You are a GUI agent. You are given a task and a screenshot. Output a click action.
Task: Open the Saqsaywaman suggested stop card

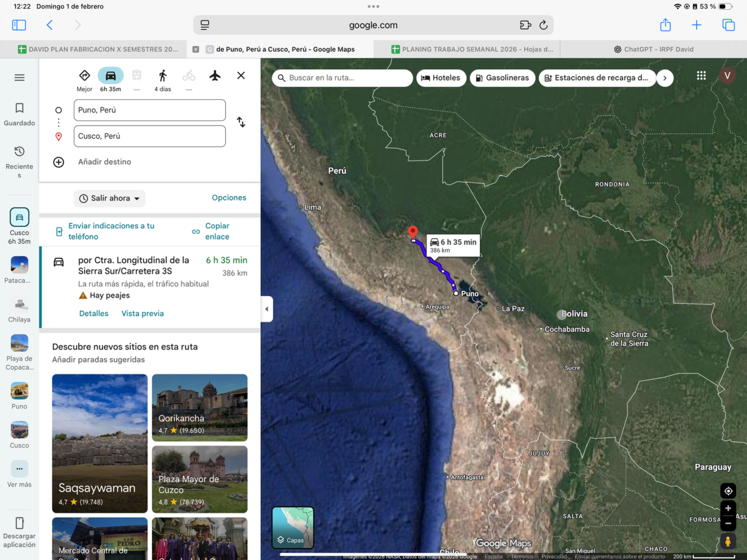pos(100,443)
